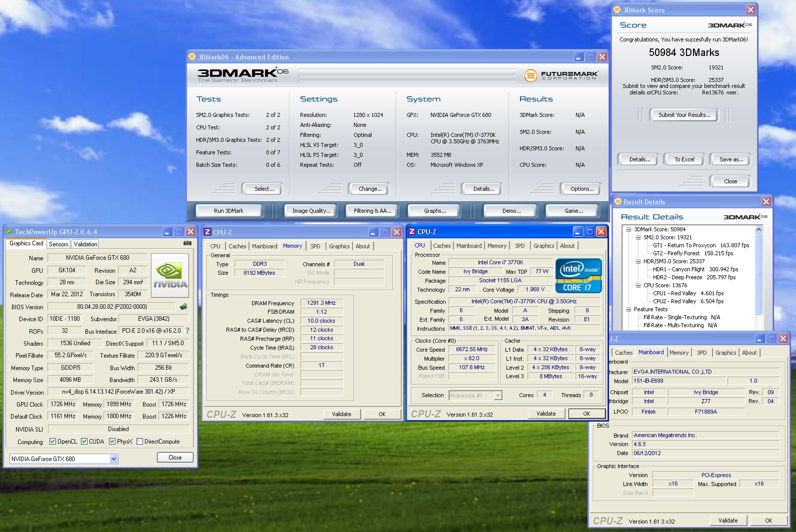Switch to the Sensors tab in GPU-Z
The height and width of the screenshot is (532, 796).
58,244
